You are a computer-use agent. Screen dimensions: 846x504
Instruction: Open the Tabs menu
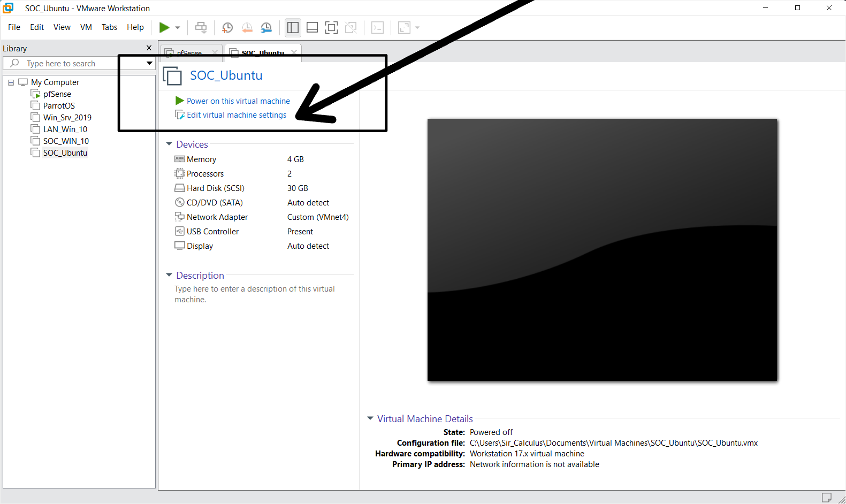[109, 27]
